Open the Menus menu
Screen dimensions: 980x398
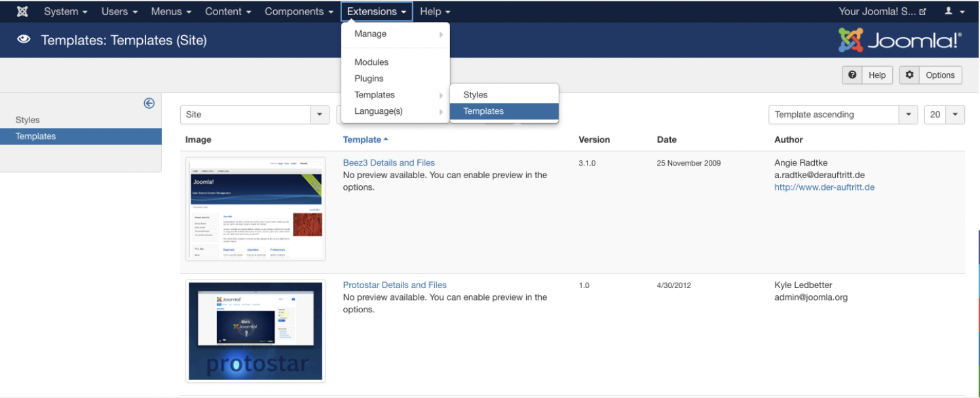point(171,11)
